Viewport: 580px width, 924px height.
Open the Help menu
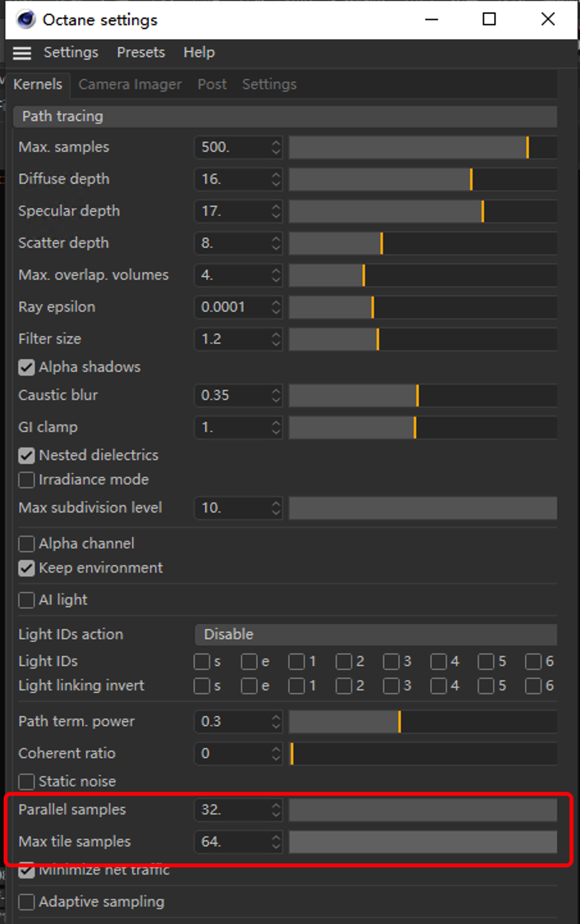pyautogui.click(x=199, y=52)
